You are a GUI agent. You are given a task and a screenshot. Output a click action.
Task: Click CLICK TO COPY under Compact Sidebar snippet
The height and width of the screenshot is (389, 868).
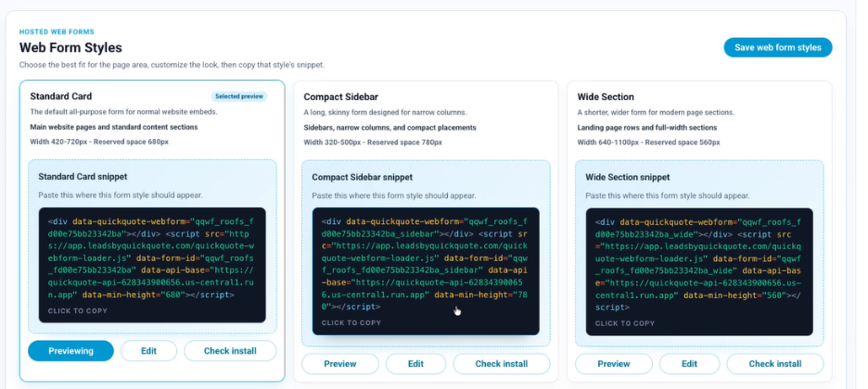[x=351, y=322]
